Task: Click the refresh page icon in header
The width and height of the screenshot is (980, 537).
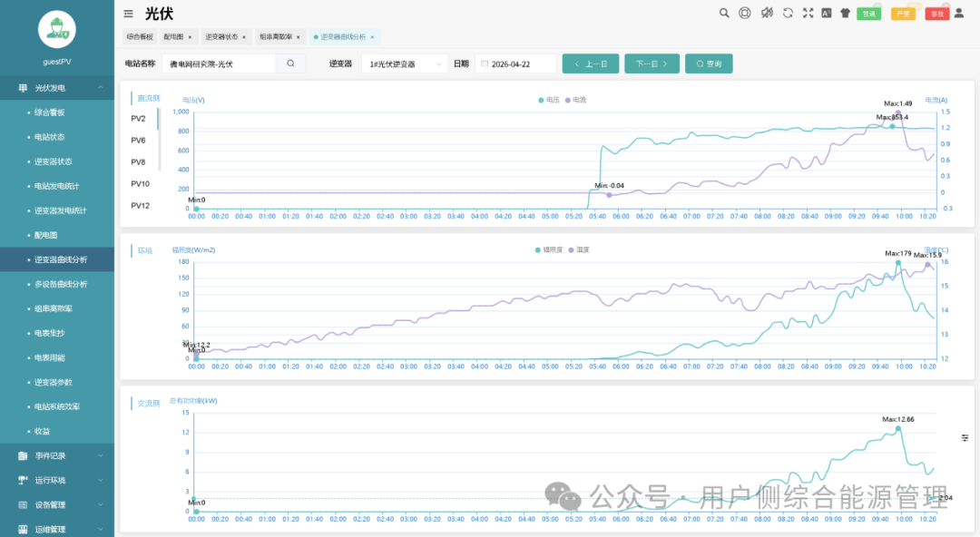Action: coord(788,13)
